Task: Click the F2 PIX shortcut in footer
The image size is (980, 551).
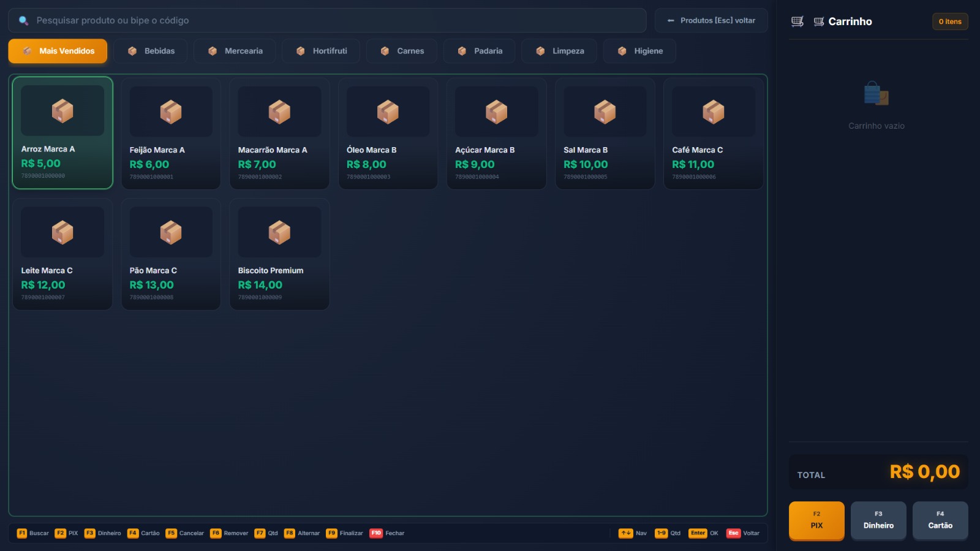Action: tap(66, 533)
